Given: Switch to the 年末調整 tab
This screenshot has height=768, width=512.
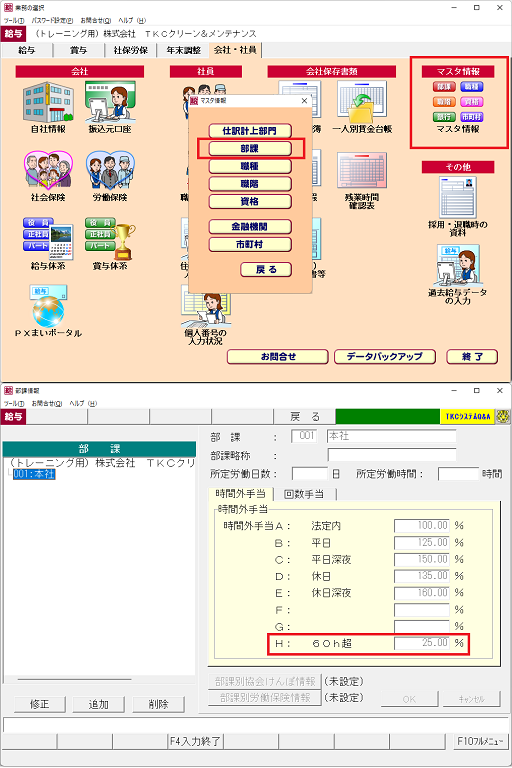Looking at the screenshot, I should 183,50.
